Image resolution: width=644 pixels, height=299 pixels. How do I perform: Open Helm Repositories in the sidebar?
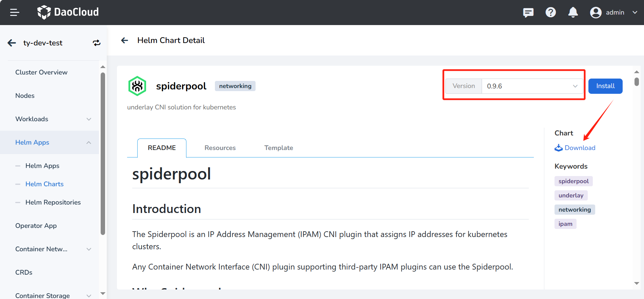coord(53,202)
